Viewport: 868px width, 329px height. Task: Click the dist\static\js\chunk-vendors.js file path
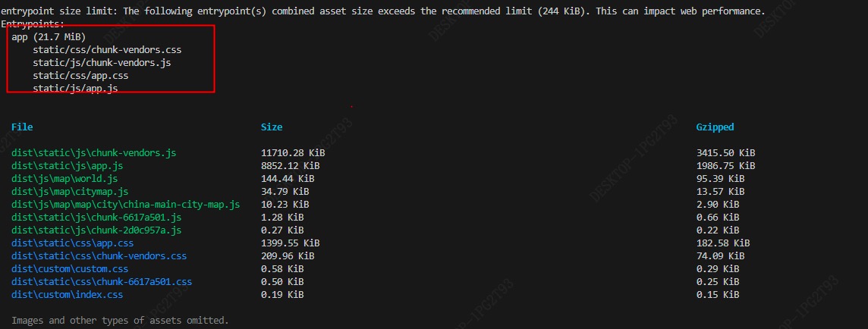(x=93, y=153)
